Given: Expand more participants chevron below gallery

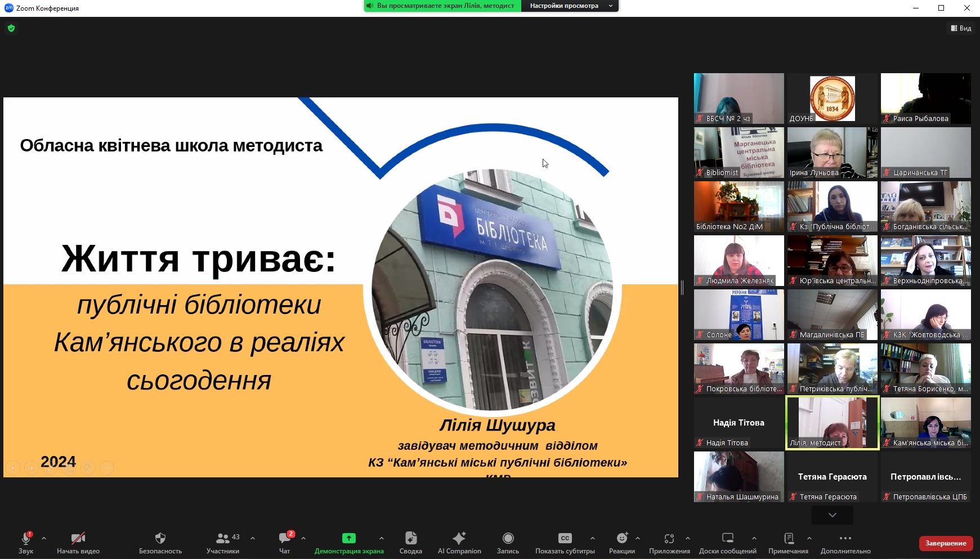Looking at the screenshot, I should (832, 515).
